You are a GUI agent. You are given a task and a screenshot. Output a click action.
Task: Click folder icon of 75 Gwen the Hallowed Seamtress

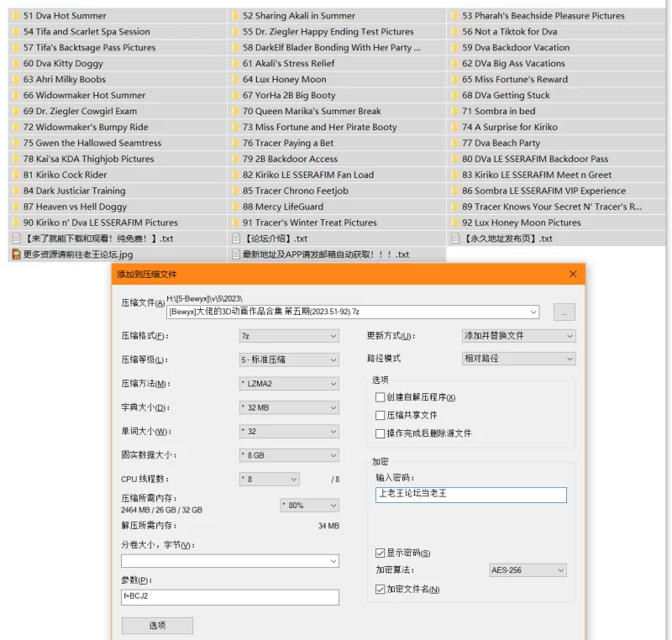click(16, 143)
